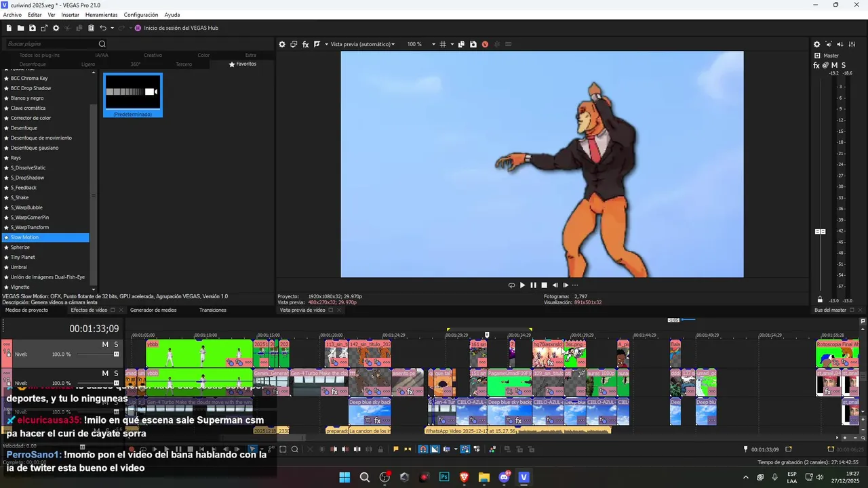
Task: Toggle external monitor preview icon
Action: pos(294,44)
